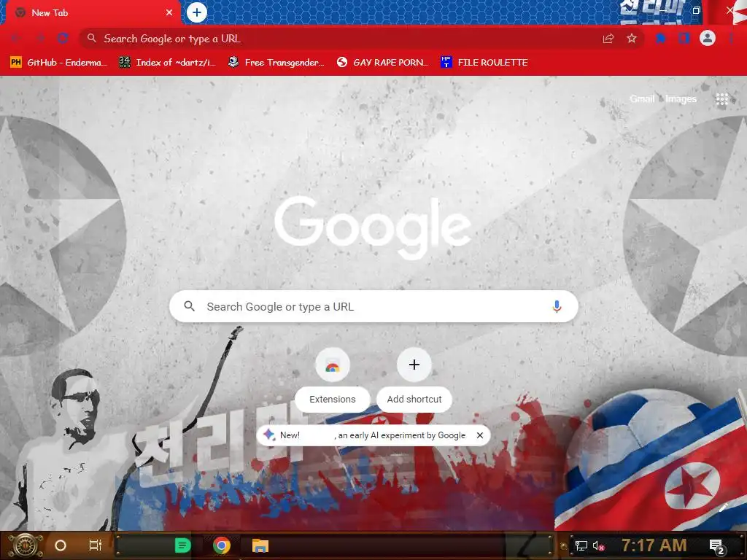Click the Add shortcut plus tile
Image resolution: width=747 pixels, height=560 pixels.
[x=414, y=365]
